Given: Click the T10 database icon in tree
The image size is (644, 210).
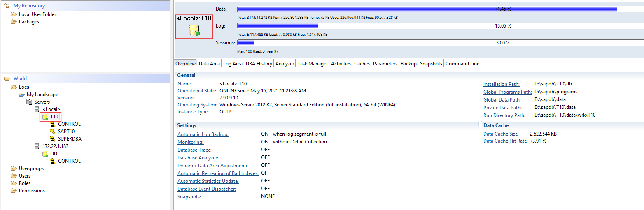Looking at the screenshot, I should [x=45, y=117].
